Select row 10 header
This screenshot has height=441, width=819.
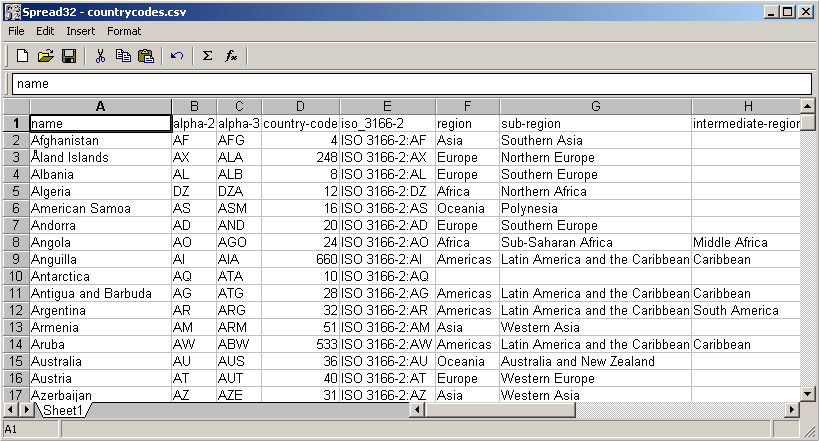16,276
